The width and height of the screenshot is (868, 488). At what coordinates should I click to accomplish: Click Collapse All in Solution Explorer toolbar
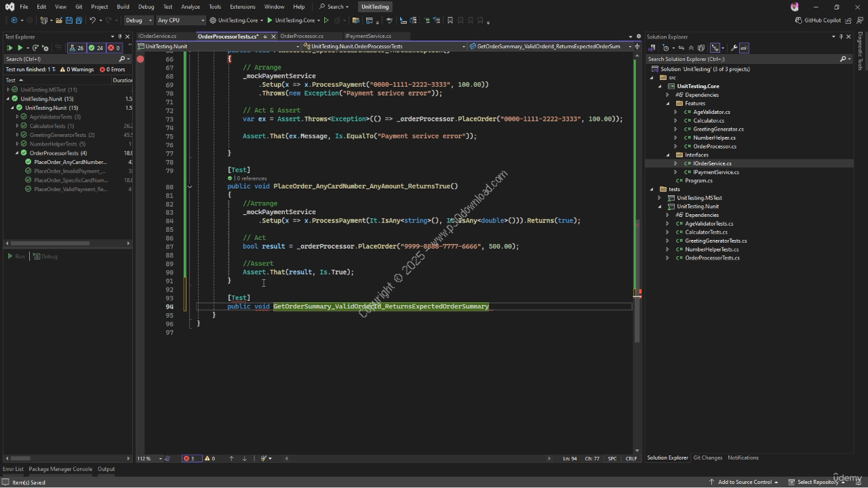coord(691,48)
